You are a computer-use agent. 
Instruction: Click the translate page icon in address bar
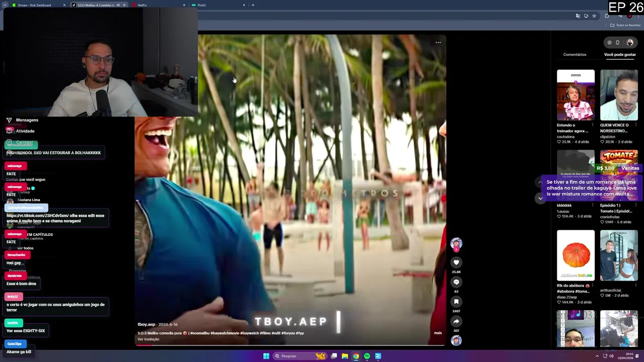(578, 16)
